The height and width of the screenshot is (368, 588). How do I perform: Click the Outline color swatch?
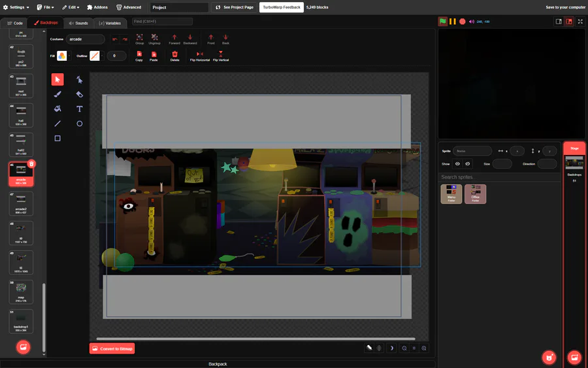(95, 56)
